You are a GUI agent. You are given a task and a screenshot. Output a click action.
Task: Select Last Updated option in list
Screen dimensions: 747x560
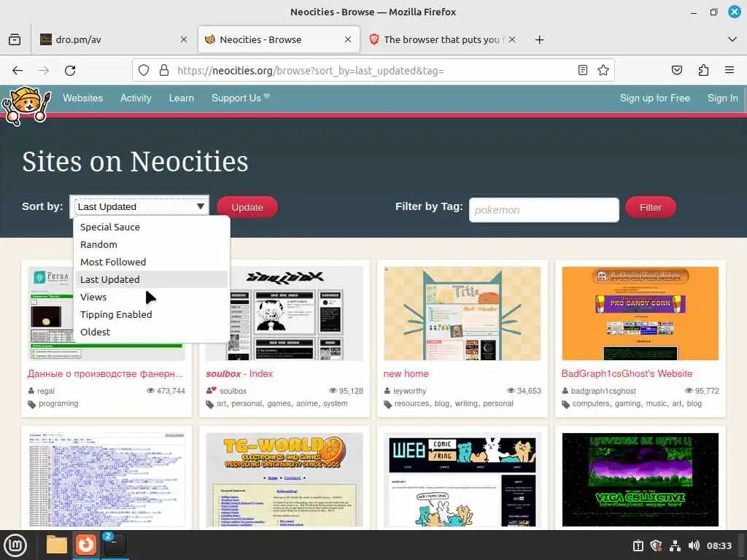point(151,279)
